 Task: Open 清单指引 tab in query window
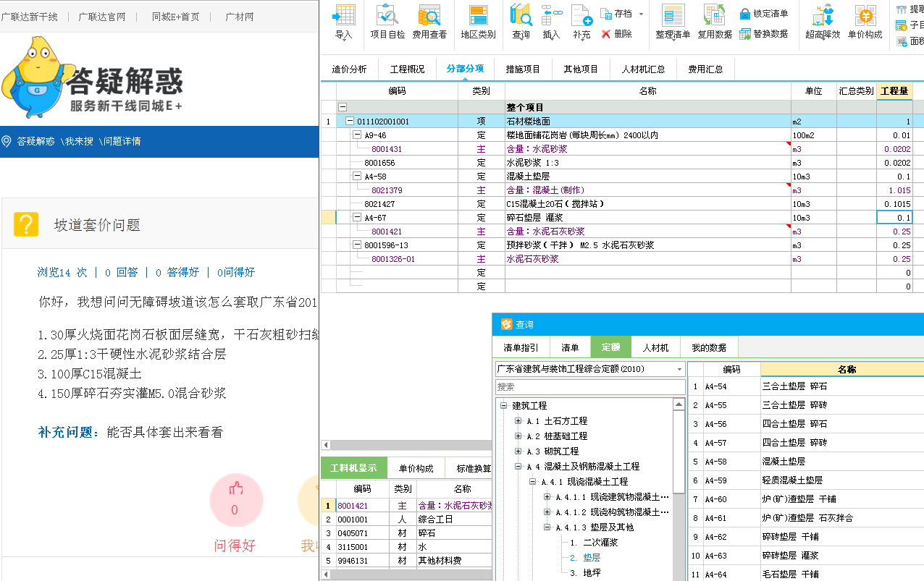[x=521, y=347]
